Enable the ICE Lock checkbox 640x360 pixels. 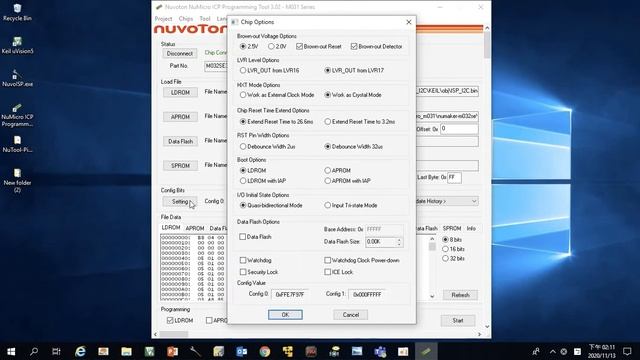[339, 272]
